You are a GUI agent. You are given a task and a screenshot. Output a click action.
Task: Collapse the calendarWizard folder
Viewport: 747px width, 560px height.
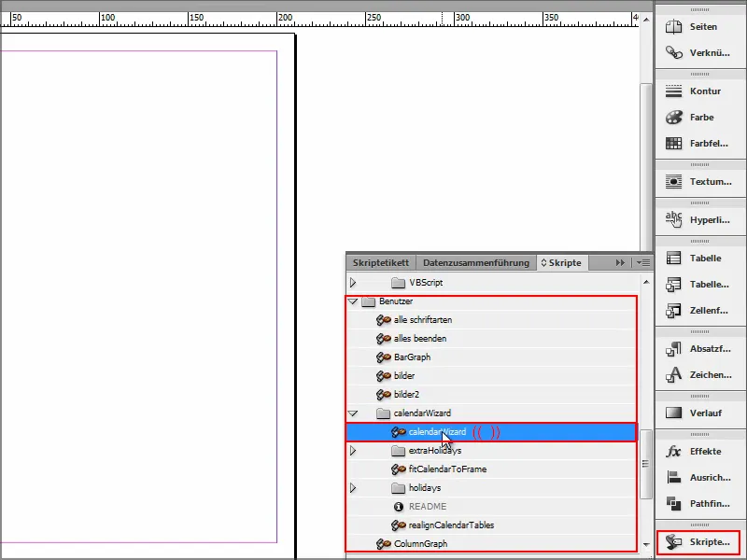pos(353,413)
